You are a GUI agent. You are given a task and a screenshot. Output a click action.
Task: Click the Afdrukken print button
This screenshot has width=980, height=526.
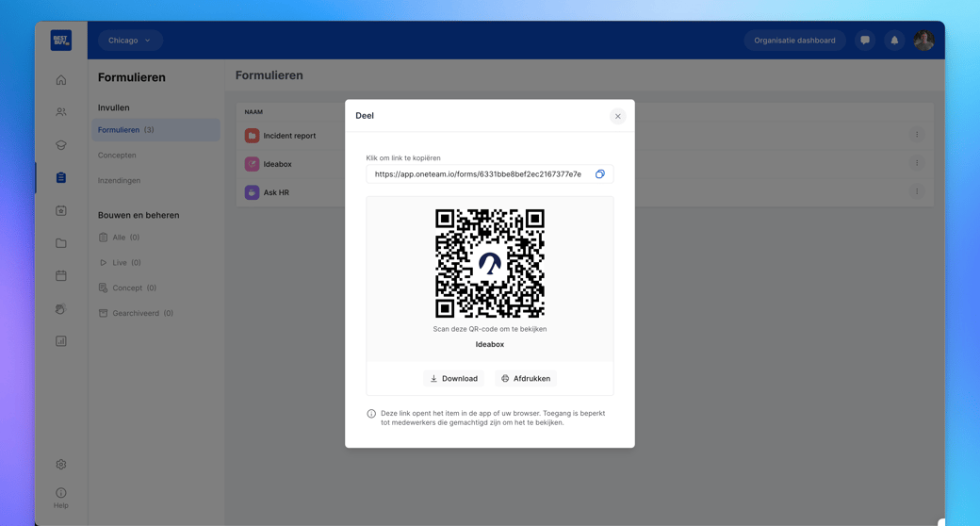(526, 378)
